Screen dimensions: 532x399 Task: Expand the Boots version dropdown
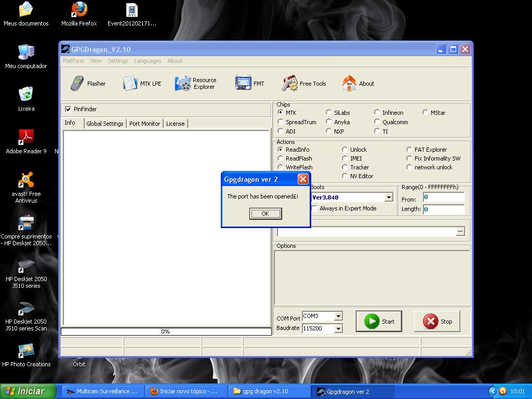[x=389, y=197]
